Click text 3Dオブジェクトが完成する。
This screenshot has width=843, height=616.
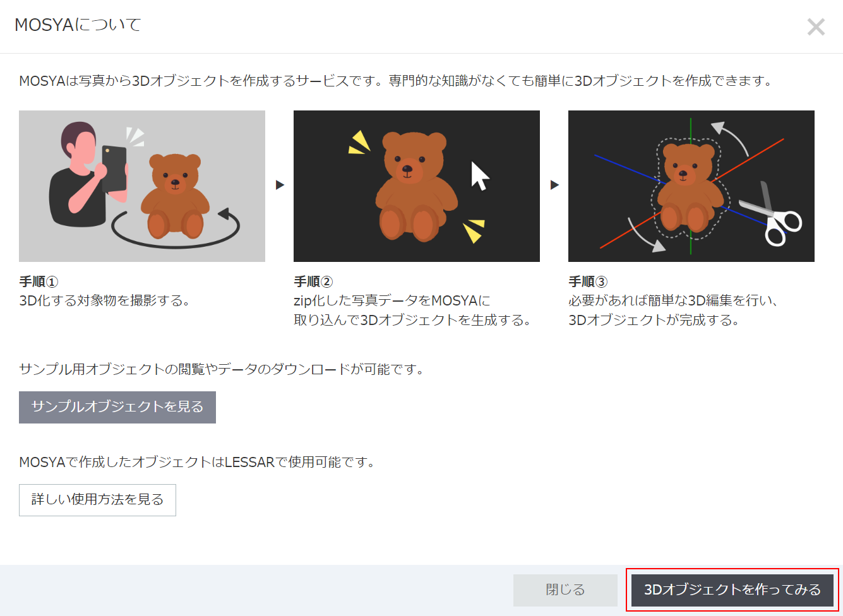(x=654, y=320)
